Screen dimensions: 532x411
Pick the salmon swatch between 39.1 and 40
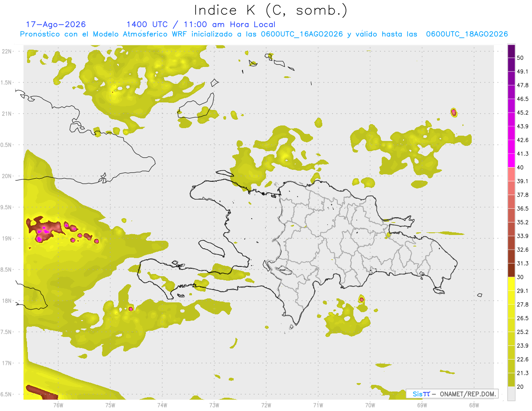(x=511, y=174)
